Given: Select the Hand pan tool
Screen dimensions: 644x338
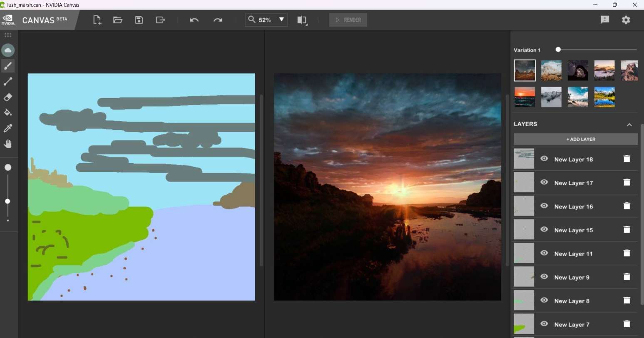Looking at the screenshot, I should [7, 143].
